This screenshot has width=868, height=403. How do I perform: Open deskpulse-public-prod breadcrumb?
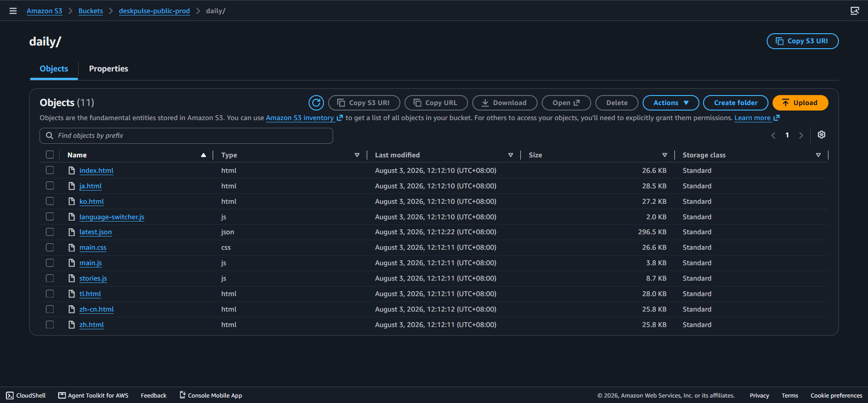pos(155,11)
